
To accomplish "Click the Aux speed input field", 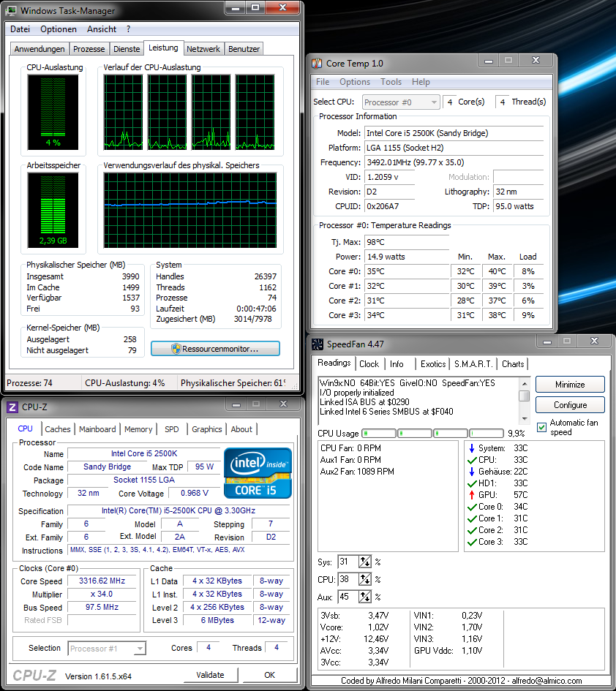I will point(348,597).
